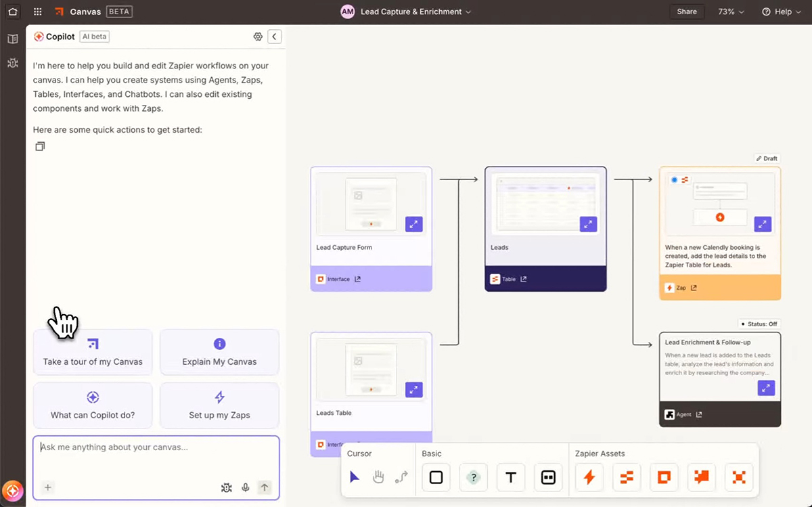Insert a Table asset from Zapier Assets

click(x=627, y=477)
